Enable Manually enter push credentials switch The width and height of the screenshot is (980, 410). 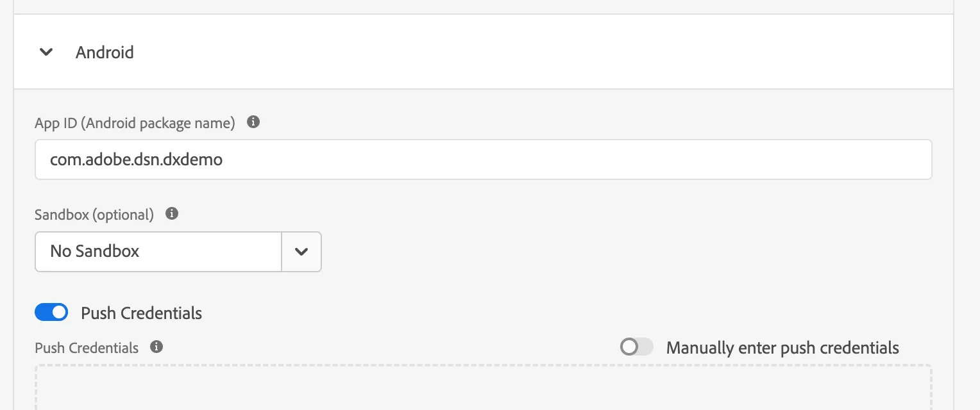coord(636,347)
